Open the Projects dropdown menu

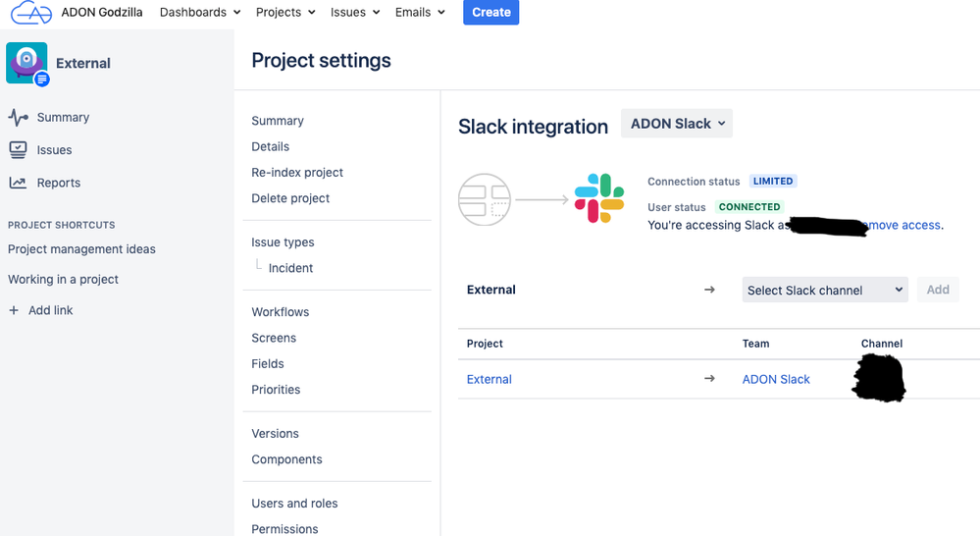click(285, 12)
